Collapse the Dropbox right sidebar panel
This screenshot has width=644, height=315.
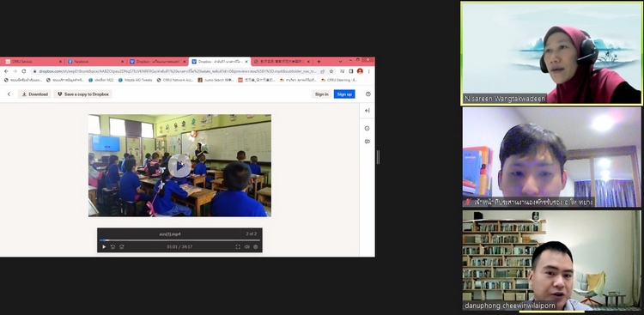pos(368,111)
